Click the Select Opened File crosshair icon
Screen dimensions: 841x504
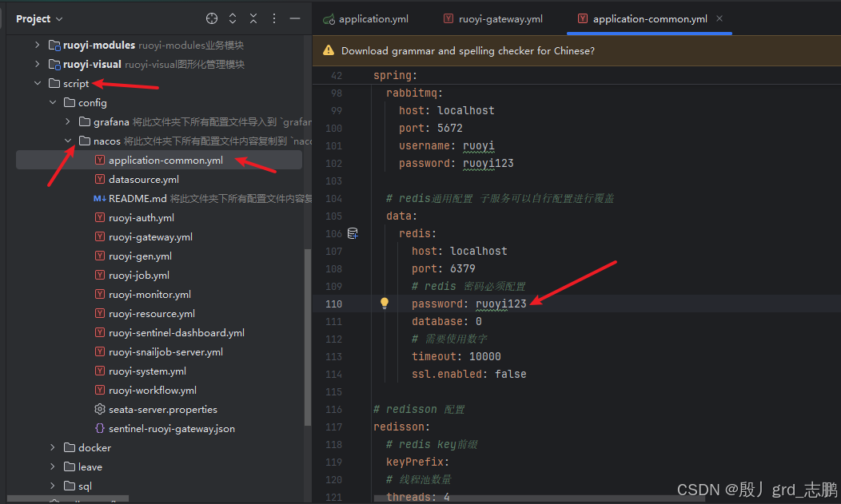(x=212, y=18)
